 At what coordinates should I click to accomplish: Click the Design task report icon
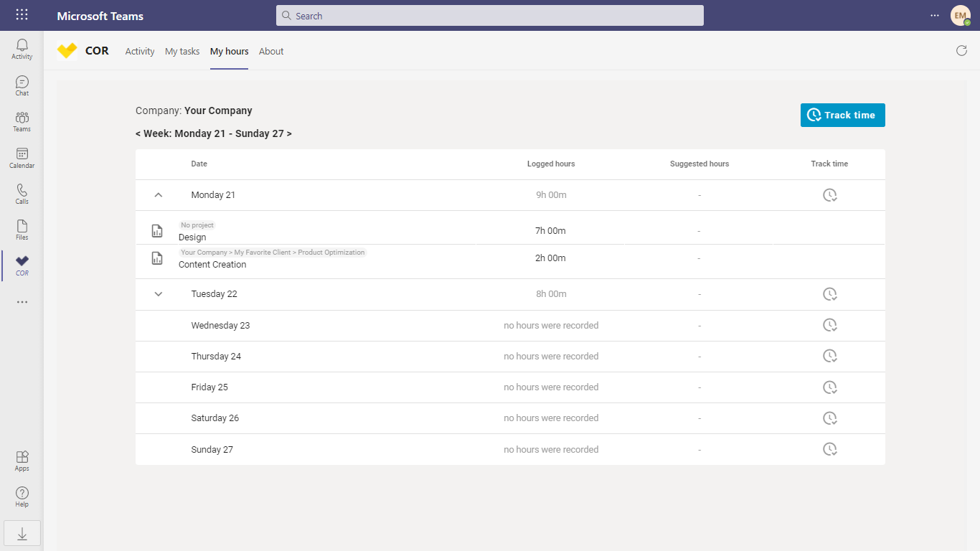[x=157, y=231]
